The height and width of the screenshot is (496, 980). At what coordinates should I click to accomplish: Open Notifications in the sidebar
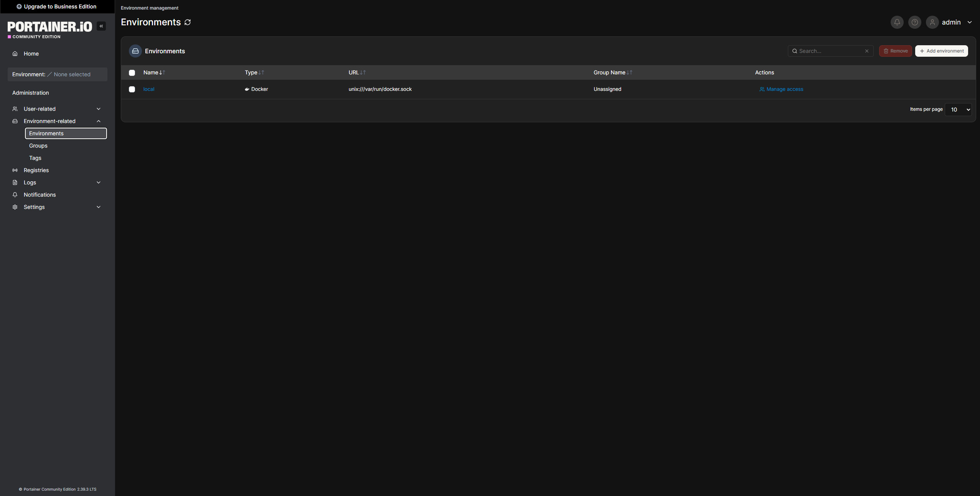point(58,195)
